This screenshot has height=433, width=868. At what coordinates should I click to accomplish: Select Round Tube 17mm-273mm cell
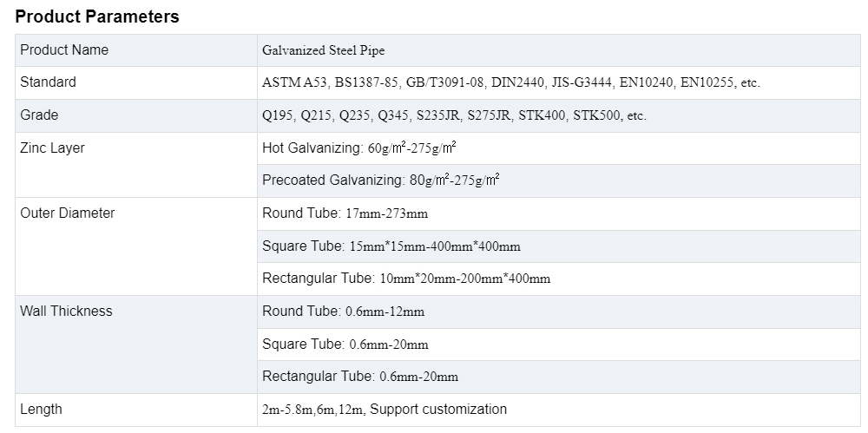345,213
